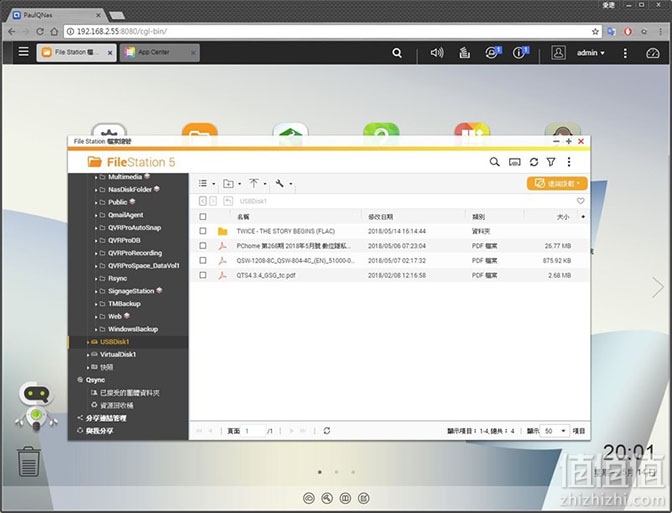
Task: Click the browser home button
Action: point(54,31)
